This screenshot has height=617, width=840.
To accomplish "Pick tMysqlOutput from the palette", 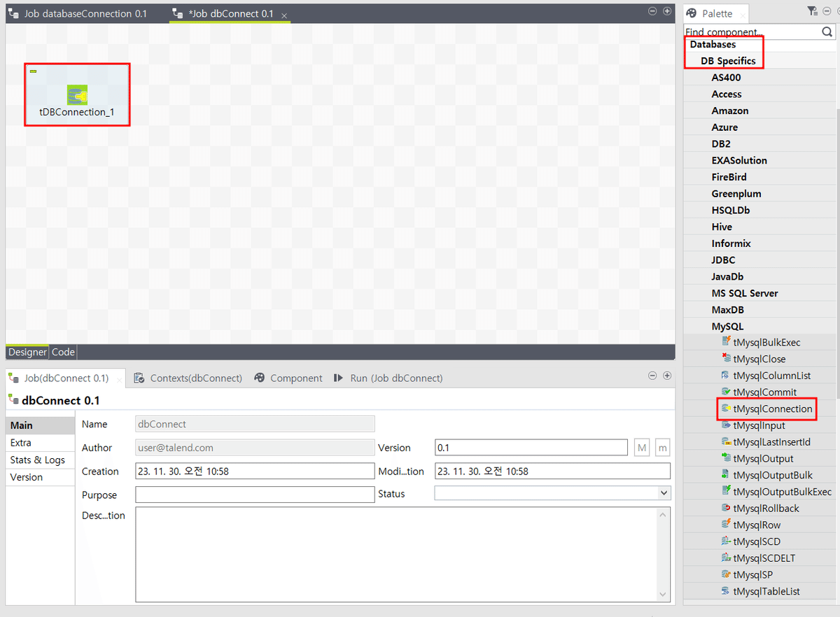I will point(757,459).
